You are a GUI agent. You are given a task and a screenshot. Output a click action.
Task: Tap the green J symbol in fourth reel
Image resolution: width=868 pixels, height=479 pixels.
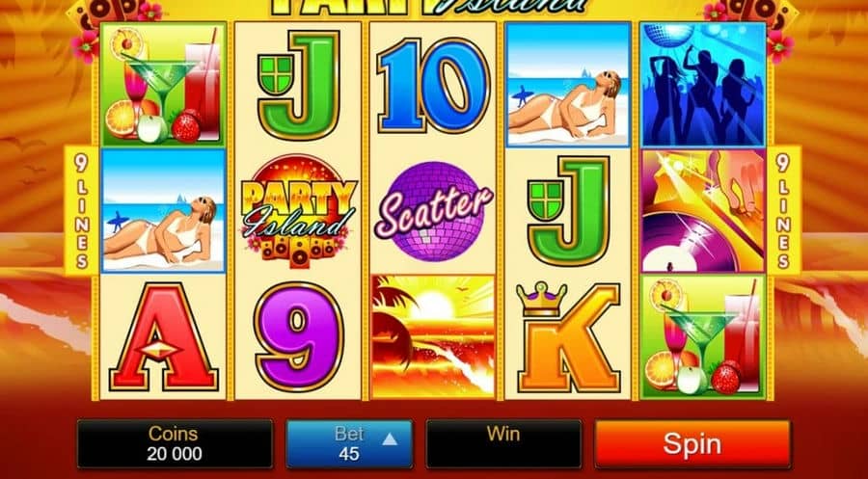[568, 211]
